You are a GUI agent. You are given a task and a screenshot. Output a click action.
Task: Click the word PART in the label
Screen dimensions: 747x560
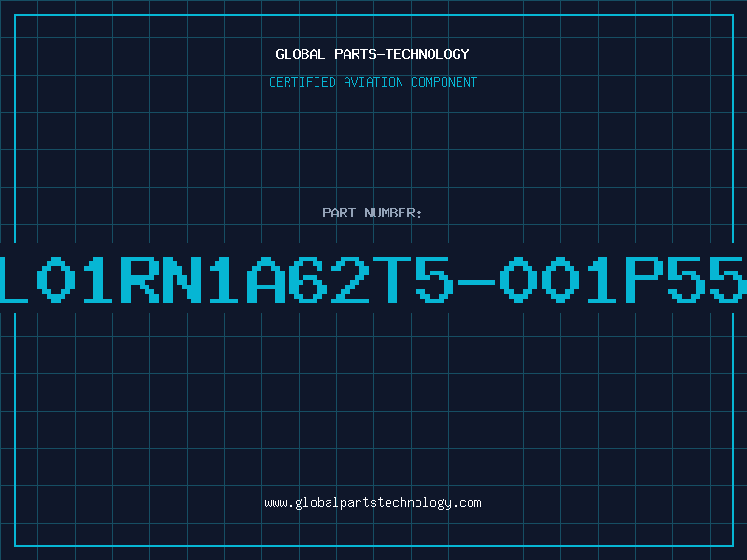point(339,213)
